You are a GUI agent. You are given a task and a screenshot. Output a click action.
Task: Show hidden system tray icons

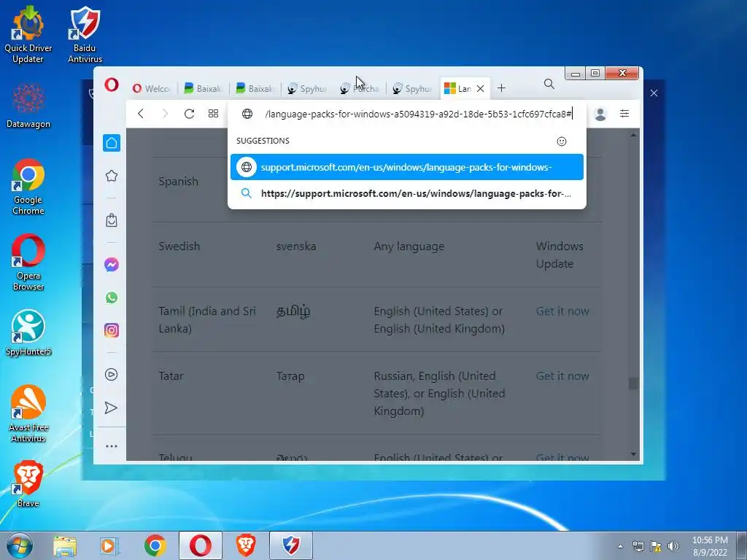coord(620,546)
